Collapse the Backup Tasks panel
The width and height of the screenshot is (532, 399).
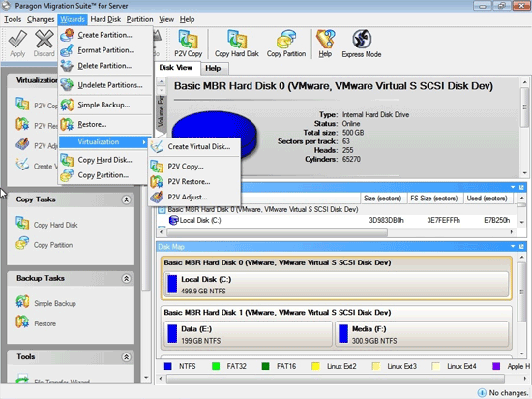[x=126, y=279]
